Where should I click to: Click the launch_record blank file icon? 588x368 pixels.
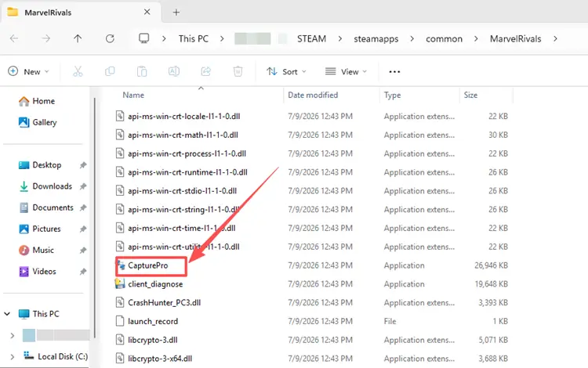[x=120, y=321]
